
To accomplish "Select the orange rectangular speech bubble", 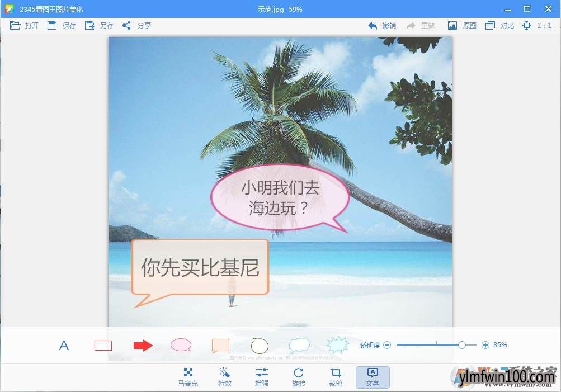I will click(220, 346).
